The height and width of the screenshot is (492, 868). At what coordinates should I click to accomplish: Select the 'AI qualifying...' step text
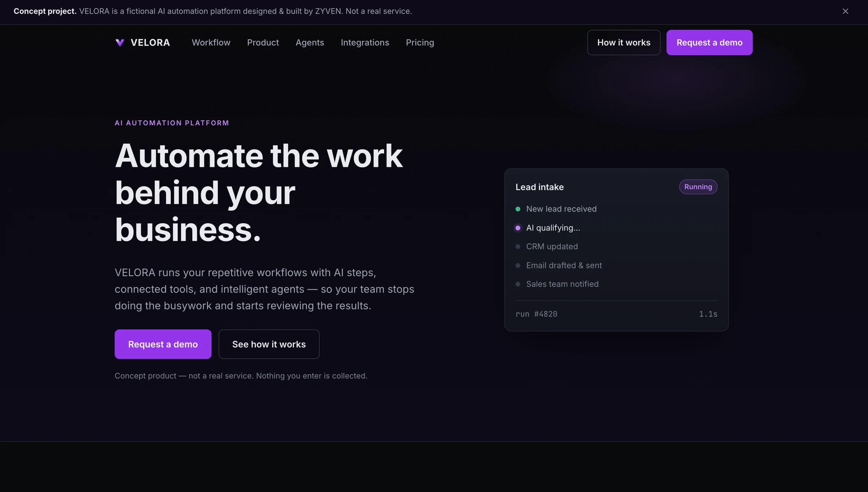coord(553,228)
